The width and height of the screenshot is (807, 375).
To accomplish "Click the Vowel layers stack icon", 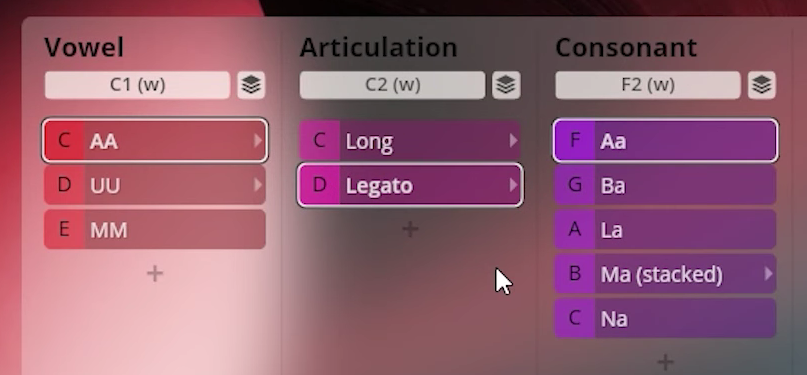I will point(251,85).
